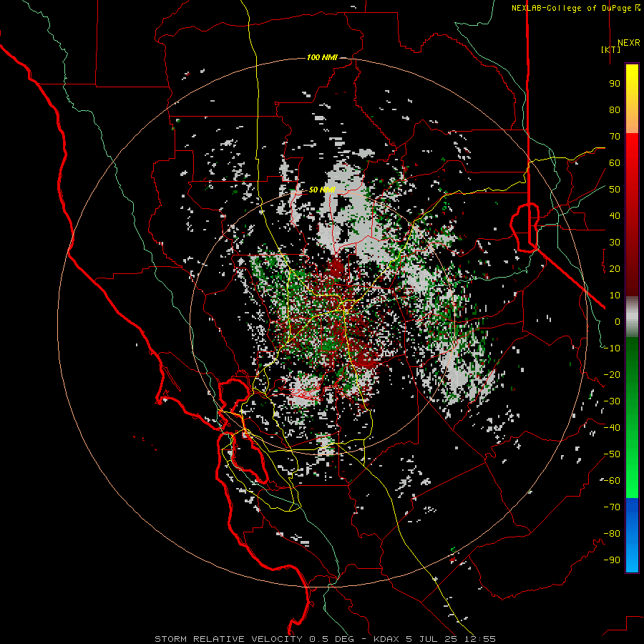
Task: Click the 5 JUL 25 date text
Action: pyautogui.click(x=431, y=639)
